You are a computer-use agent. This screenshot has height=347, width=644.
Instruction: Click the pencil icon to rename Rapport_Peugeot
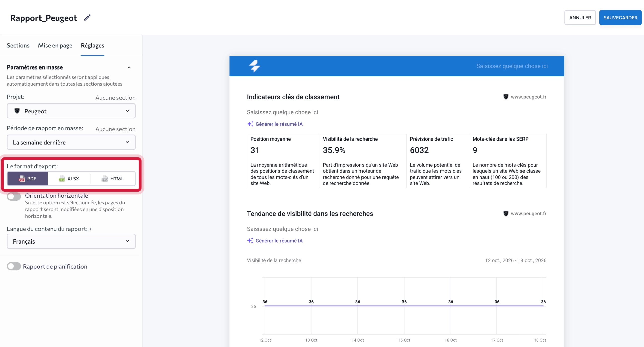click(x=87, y=18)
